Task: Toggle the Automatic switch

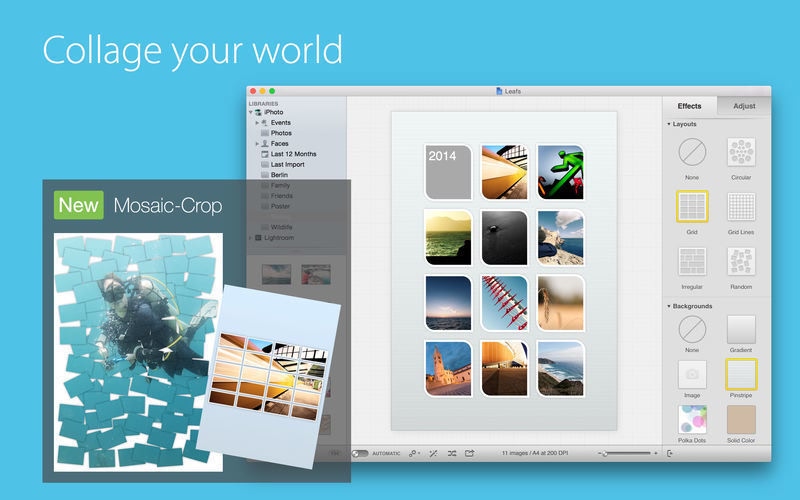Action: point(360,453)
